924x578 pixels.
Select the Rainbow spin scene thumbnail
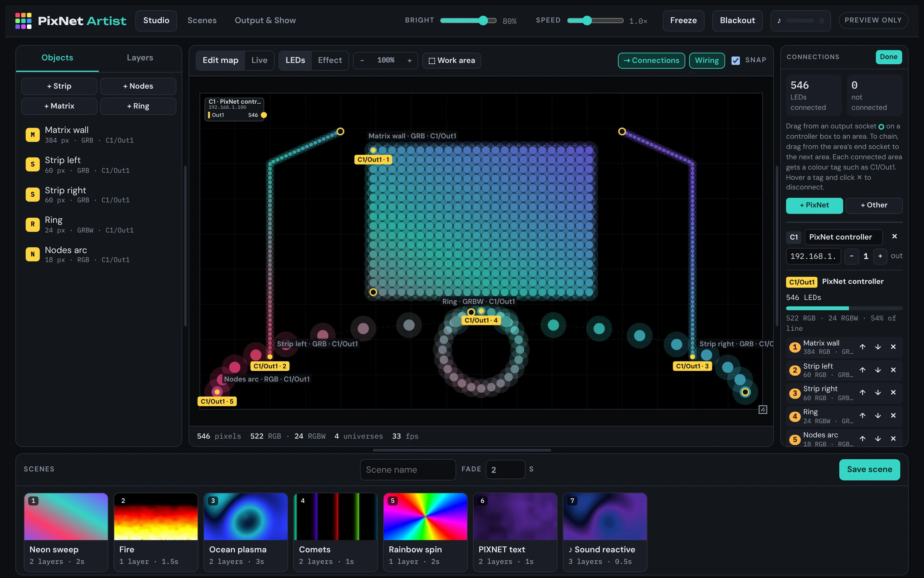(x=425, y=517)
